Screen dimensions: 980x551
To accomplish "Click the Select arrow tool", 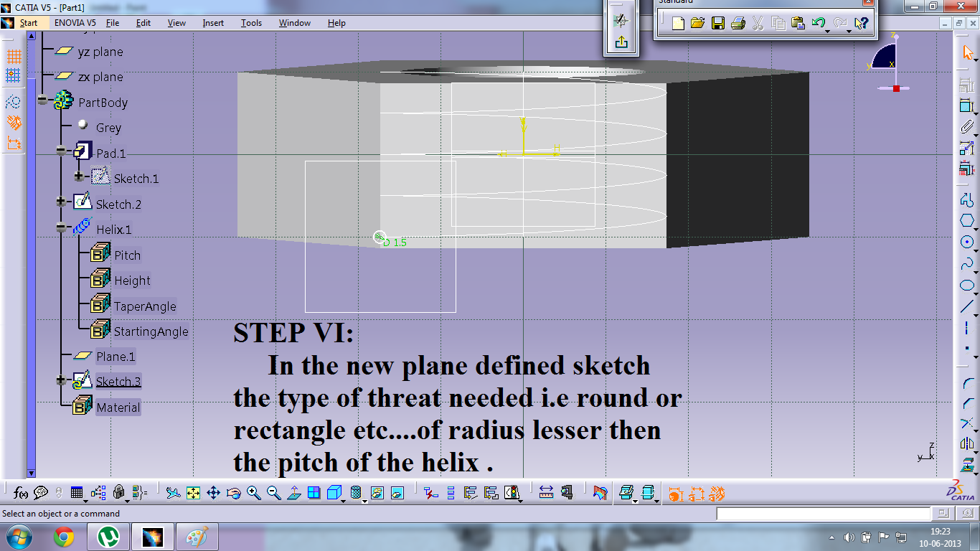I will click(967, 52).
